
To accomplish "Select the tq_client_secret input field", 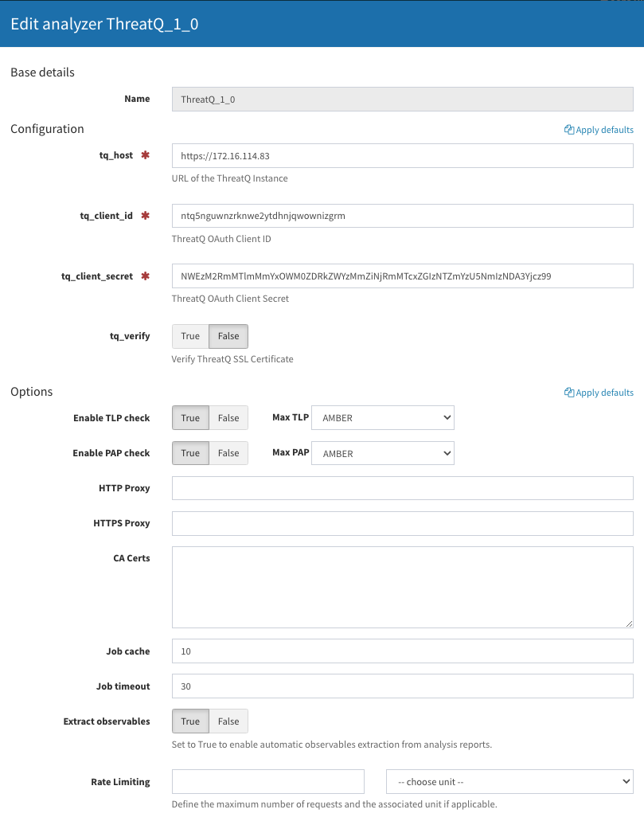I will (403, 276).
